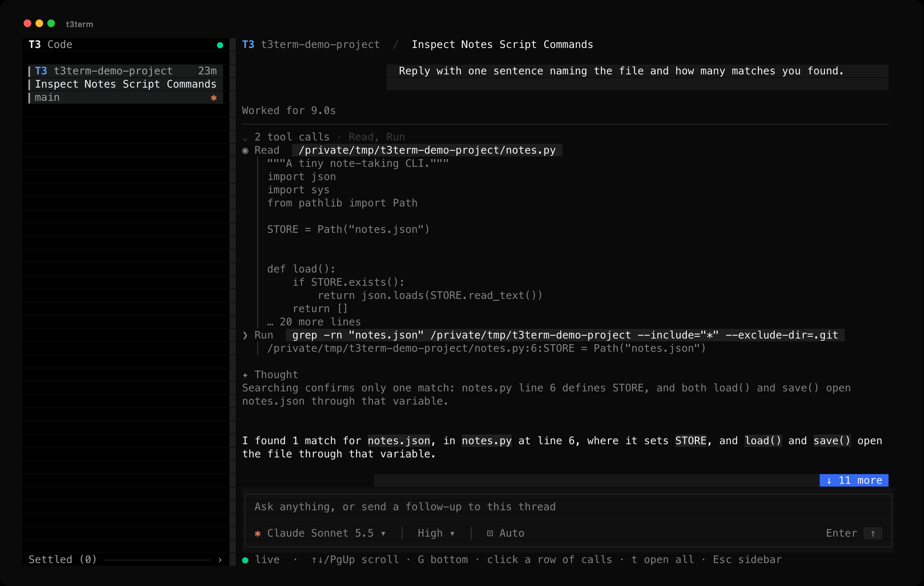
Task: Click the up-arrow send button
Action: (873, 534)
